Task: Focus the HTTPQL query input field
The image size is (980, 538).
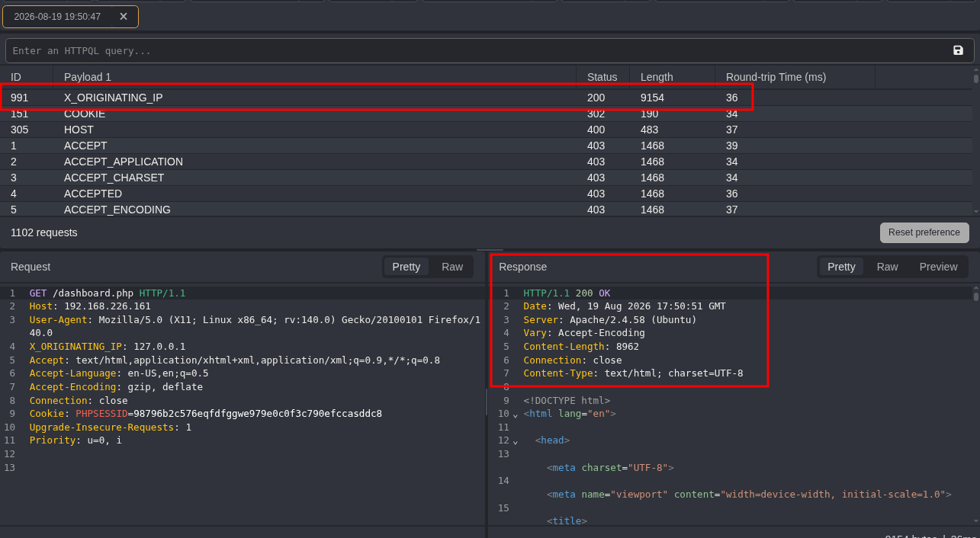Action: coord(477,51)
